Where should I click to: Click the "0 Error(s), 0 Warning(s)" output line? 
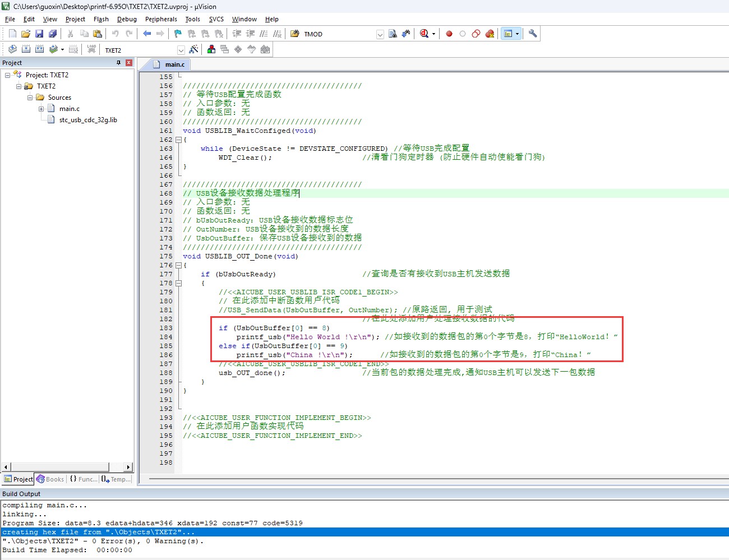pyautogui.click(x=364, y=541)
